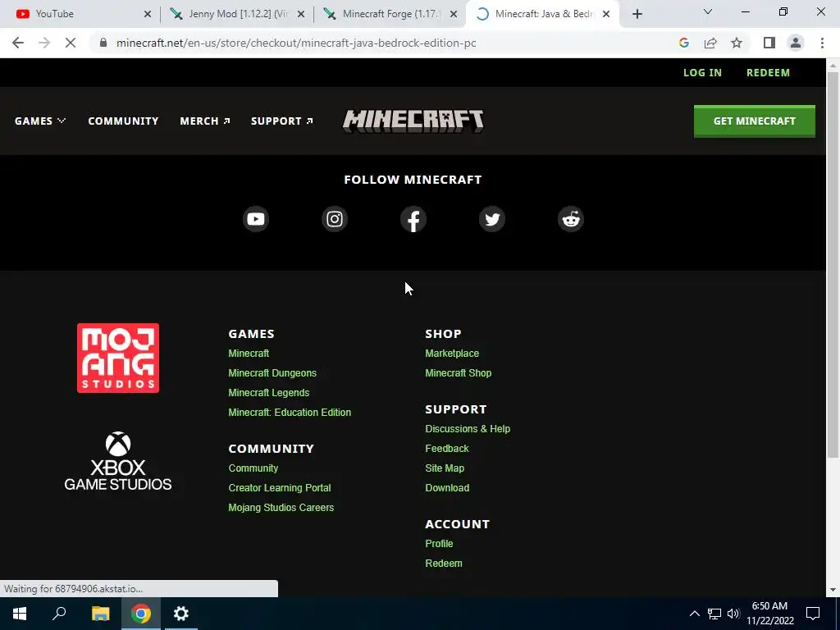
Task: Open network icon in system tray
Action: [714, 614]
